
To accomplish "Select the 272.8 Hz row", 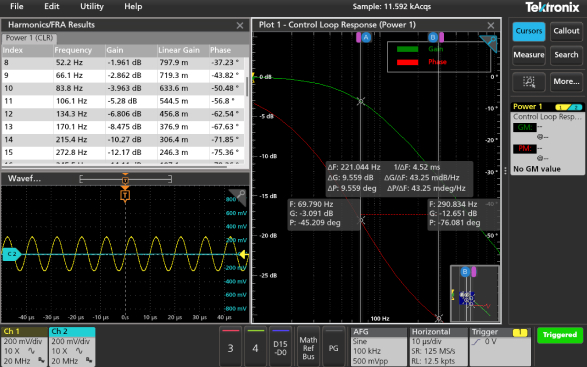I will click(x=123, y=152).
